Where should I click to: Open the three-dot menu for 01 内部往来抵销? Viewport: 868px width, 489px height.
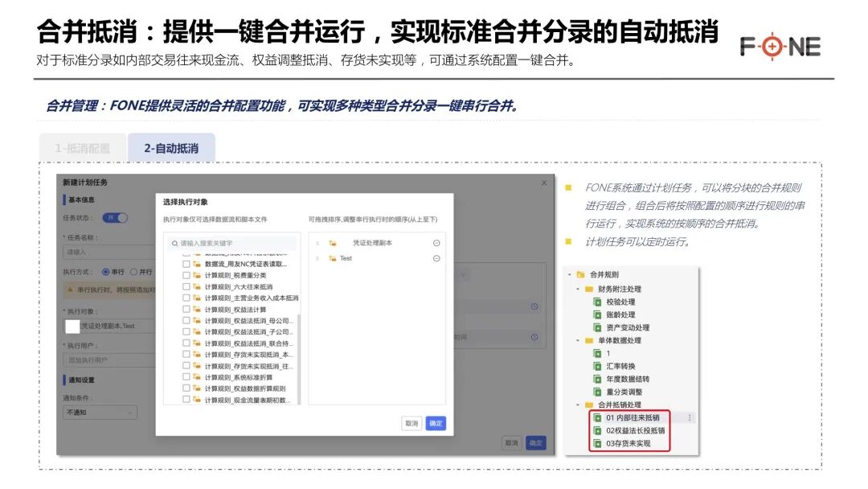pos(691,418)
